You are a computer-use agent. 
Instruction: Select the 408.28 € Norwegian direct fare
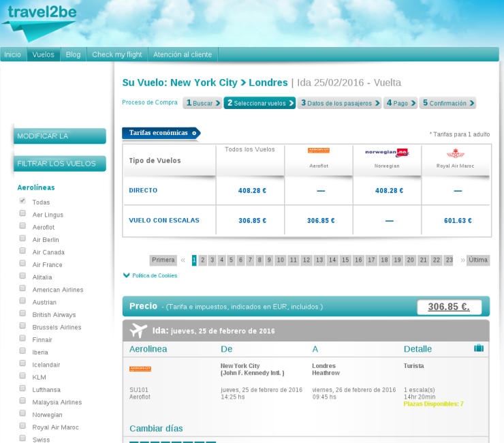[389, 191]
